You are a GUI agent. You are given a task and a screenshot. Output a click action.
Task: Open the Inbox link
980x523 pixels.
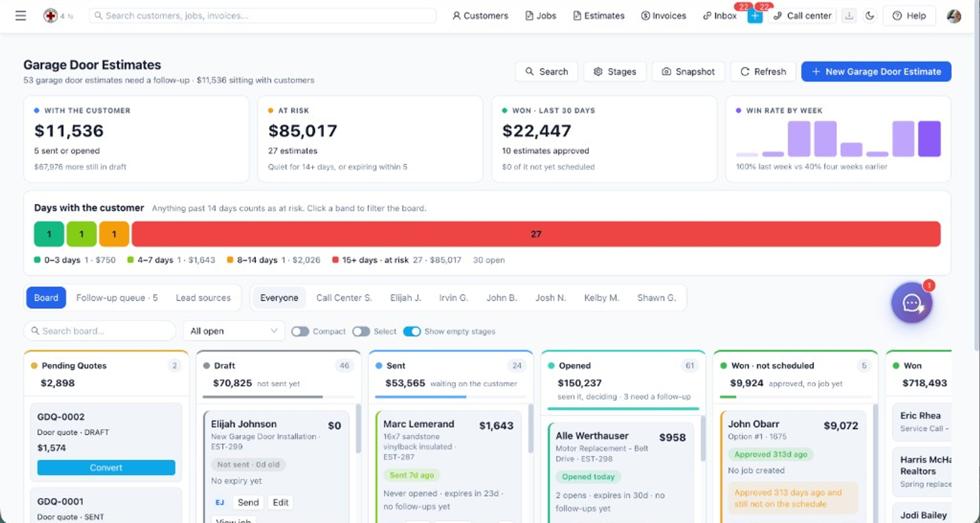pyautogui.click(x=720, y=16)
